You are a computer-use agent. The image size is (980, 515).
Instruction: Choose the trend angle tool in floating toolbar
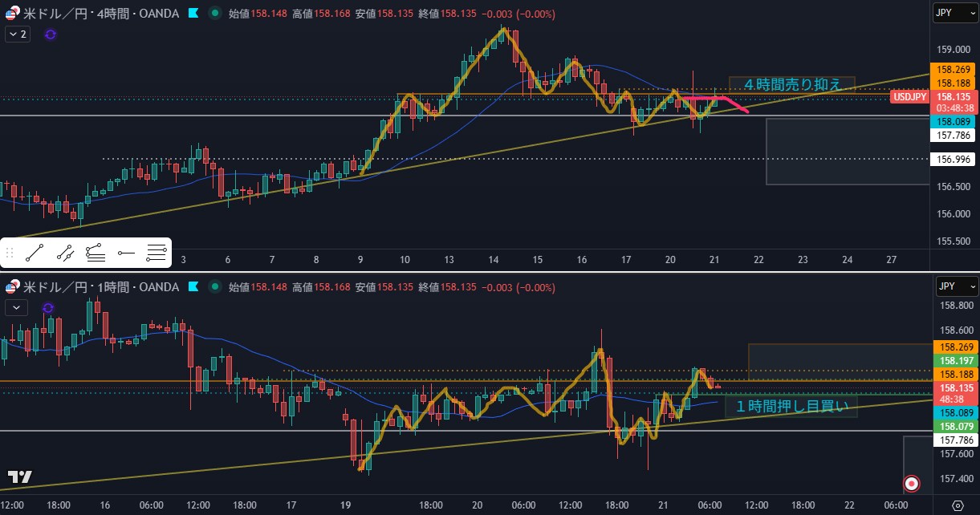point(96,254)
